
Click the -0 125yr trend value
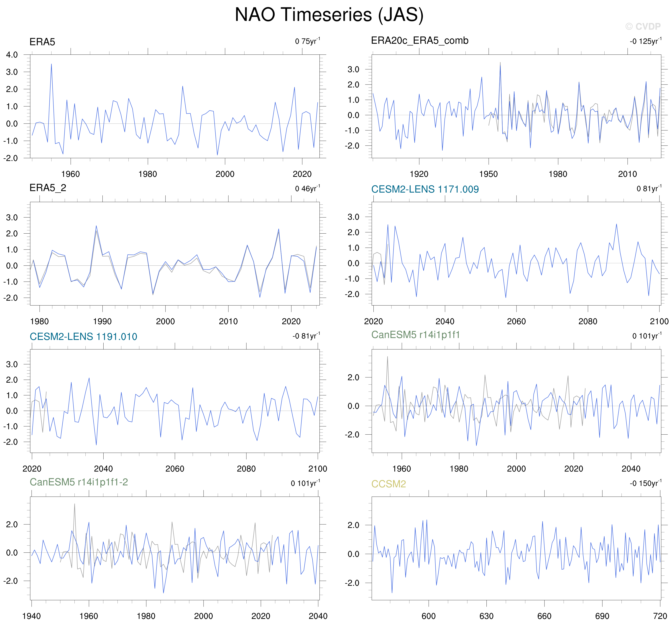[x=645, y=41]
